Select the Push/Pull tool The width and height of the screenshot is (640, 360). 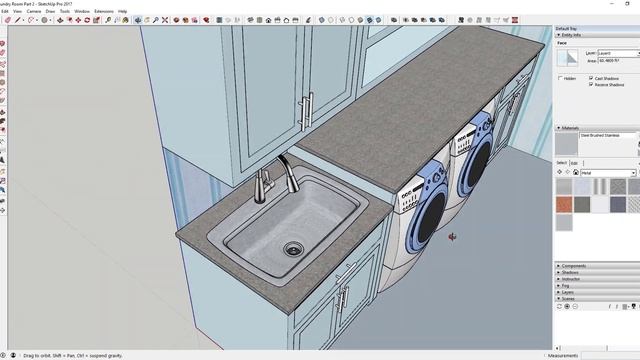(60, 20)
